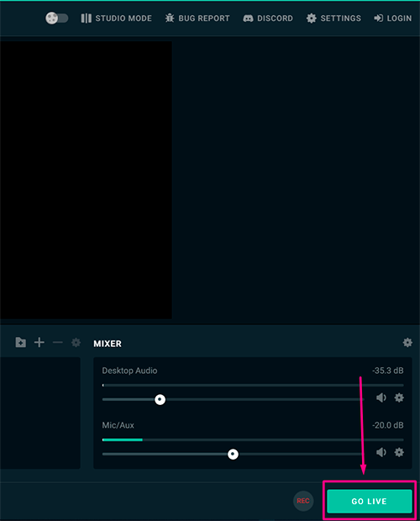Click the gear icon beside Settings
The width and height of the screenshot is (420, 521).
[x=312, y=18]
